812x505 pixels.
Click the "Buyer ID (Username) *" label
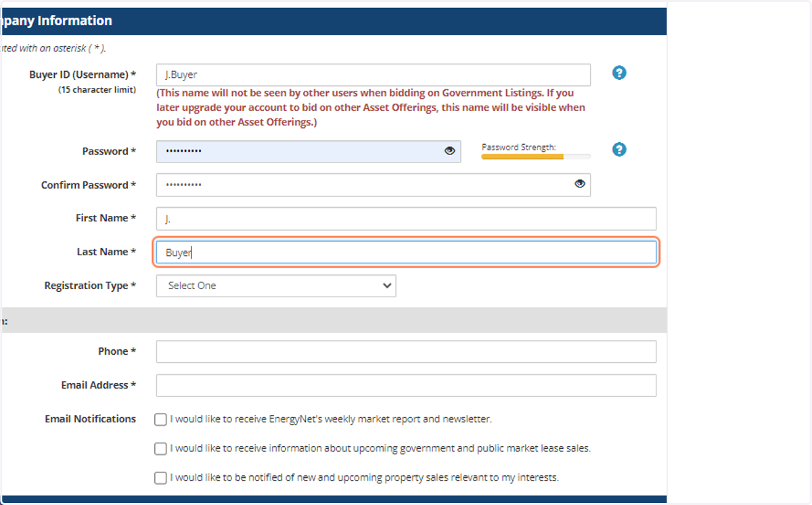pyautogui.click(x=83, y=74)
